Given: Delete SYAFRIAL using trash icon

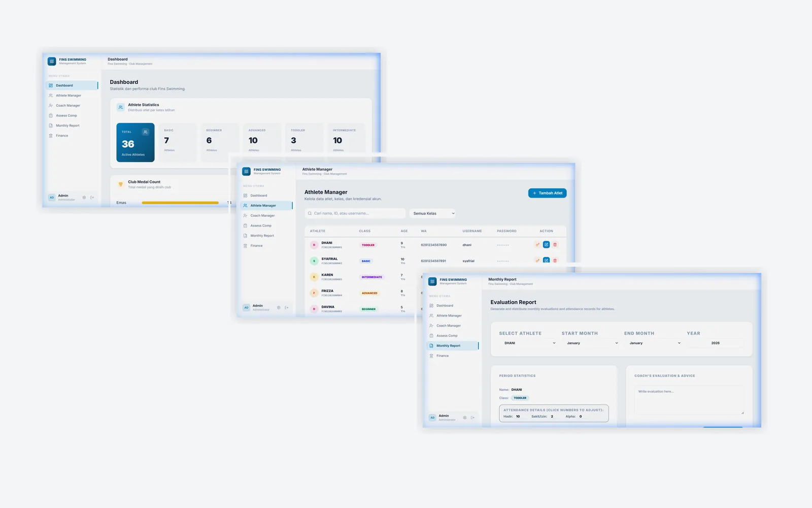Looking at the screenshot, I should [x=555, y=261].
